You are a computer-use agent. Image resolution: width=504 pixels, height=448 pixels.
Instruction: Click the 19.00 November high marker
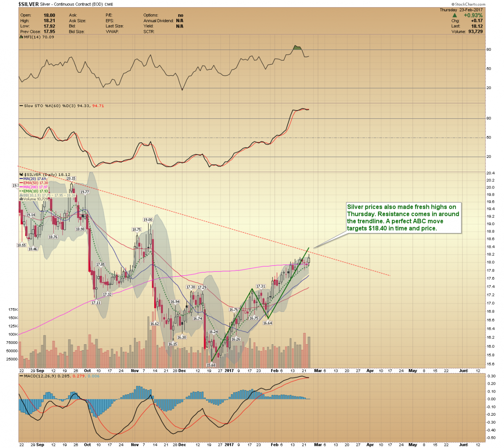click(x=148, y=220)
